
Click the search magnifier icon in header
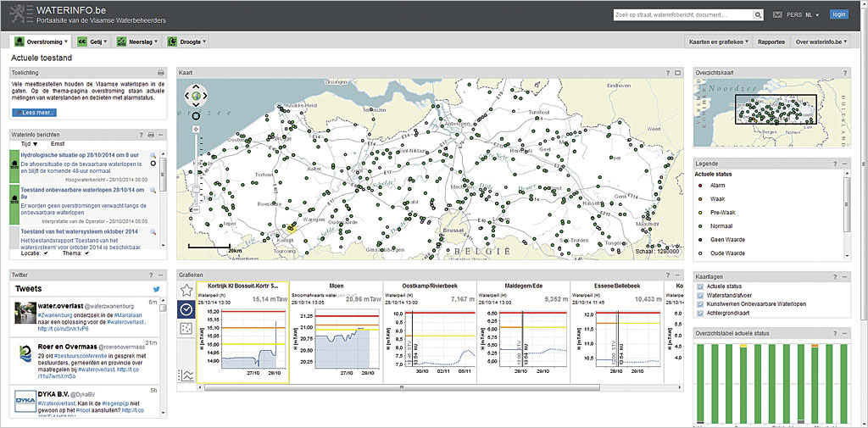pos(756,15)
